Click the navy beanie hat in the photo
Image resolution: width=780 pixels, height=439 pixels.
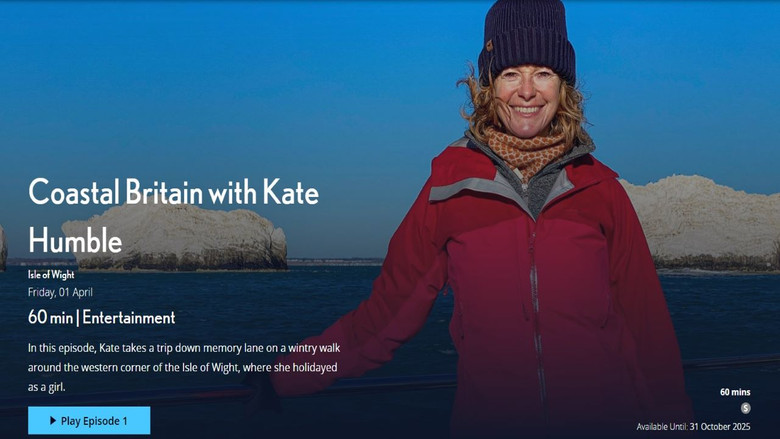527,40
